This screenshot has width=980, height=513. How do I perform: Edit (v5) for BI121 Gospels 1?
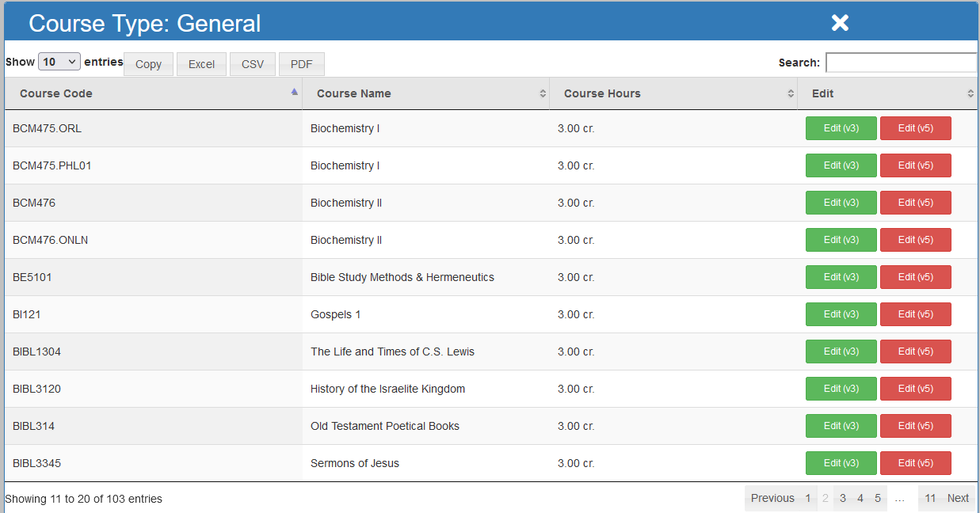(x=916, y=314)
